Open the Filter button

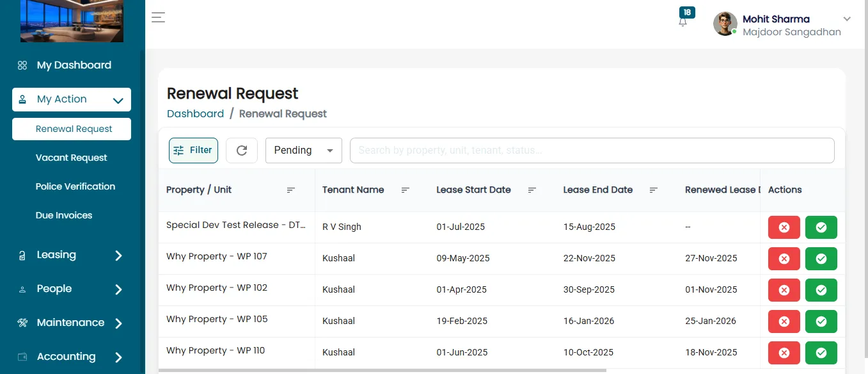[193, 150]
